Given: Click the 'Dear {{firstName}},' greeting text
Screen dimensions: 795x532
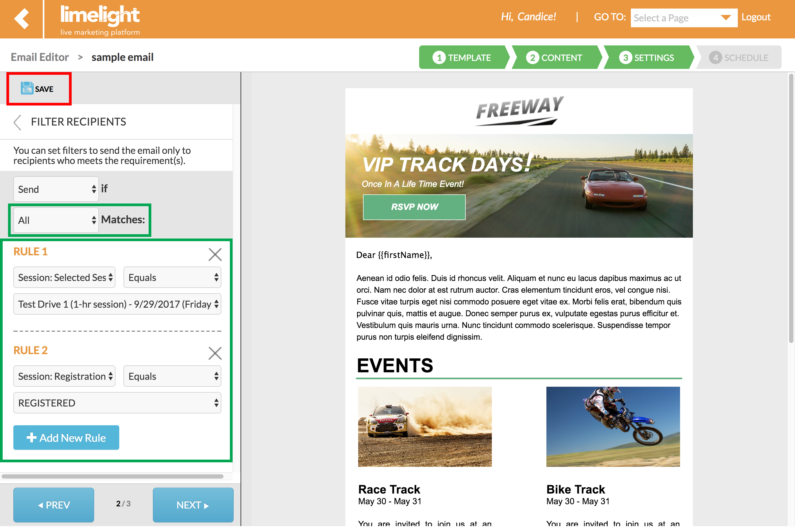Looking at the screenshot, I should coord(394,255).
